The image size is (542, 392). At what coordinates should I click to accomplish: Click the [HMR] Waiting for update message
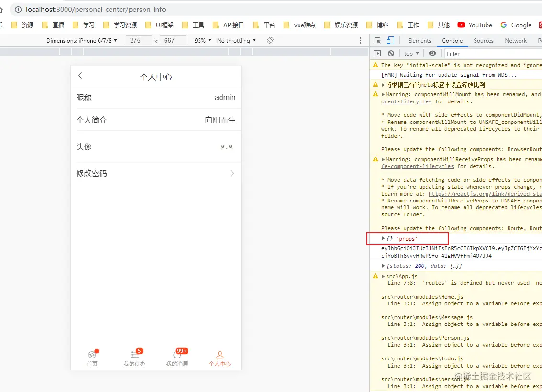[449, 75]
